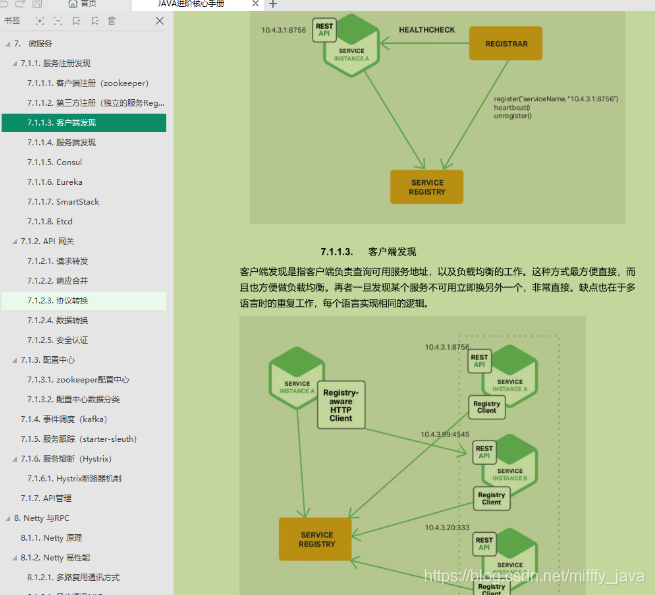The image size is (655, 595).
Task: Open bookmark 7.1.3.1. zookeeper配置中心
Action: (78, 380)
